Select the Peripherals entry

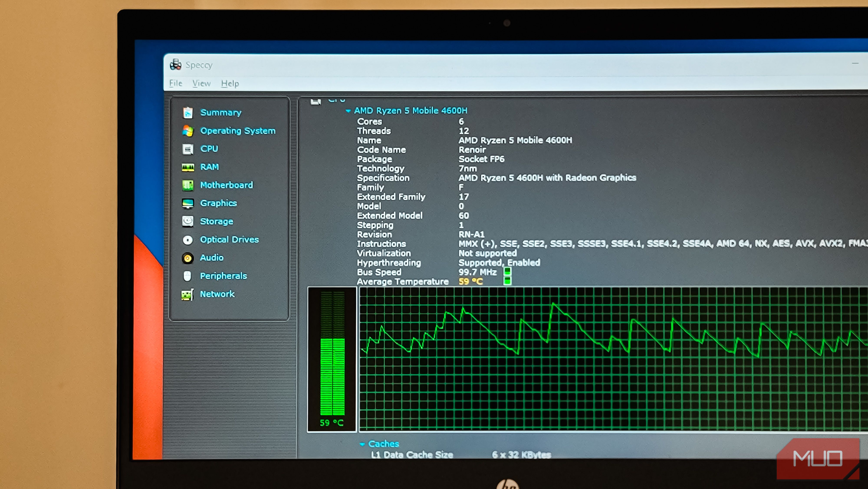coord(224,276)
